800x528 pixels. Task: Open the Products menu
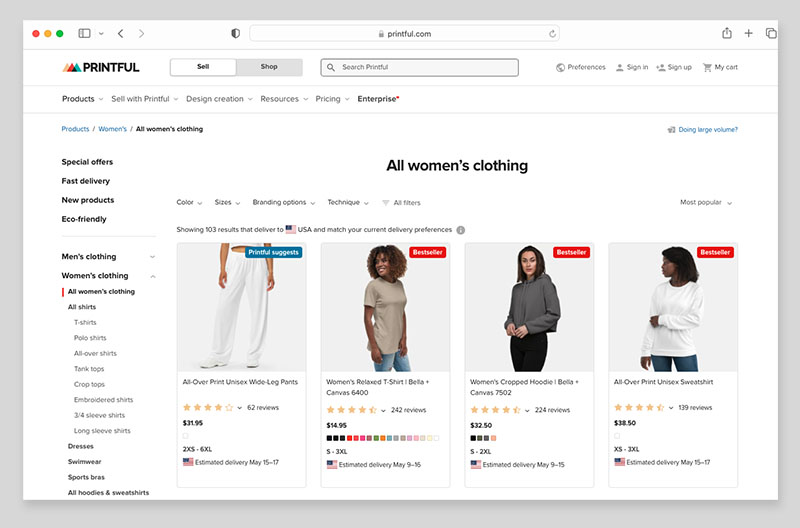[83, 99]
